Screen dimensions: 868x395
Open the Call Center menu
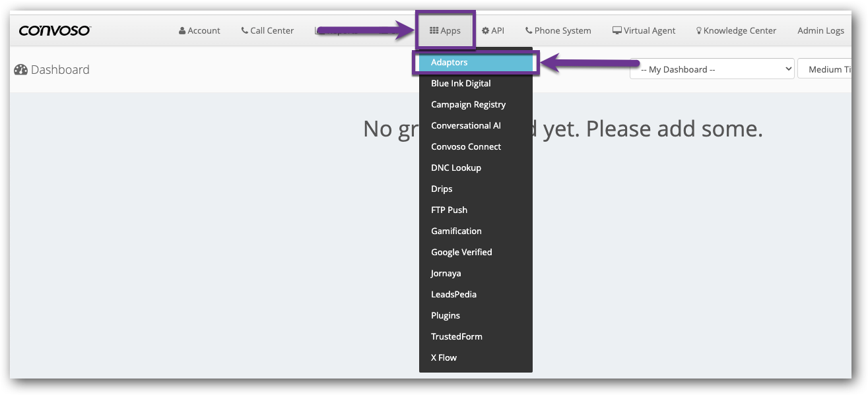(x=267, y=30)
